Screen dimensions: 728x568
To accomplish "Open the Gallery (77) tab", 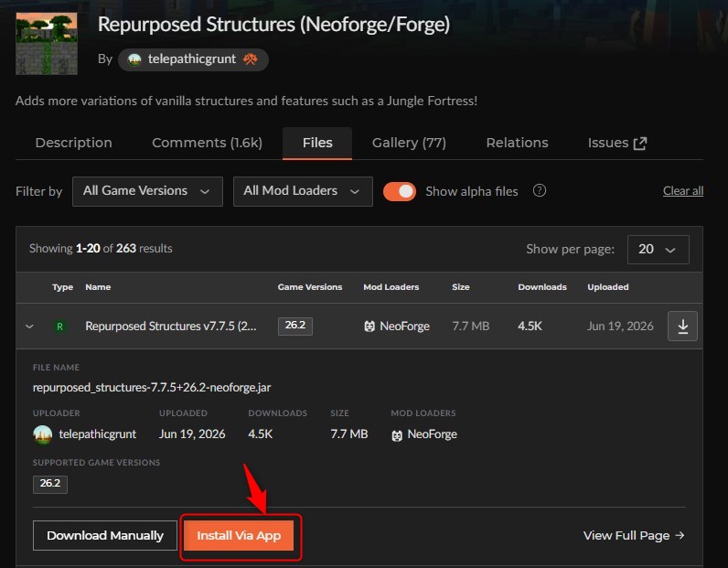I will click(409, 143).
